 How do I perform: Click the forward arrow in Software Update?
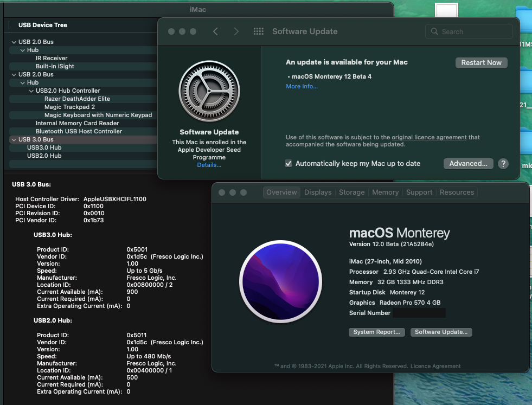pos(236,31)
